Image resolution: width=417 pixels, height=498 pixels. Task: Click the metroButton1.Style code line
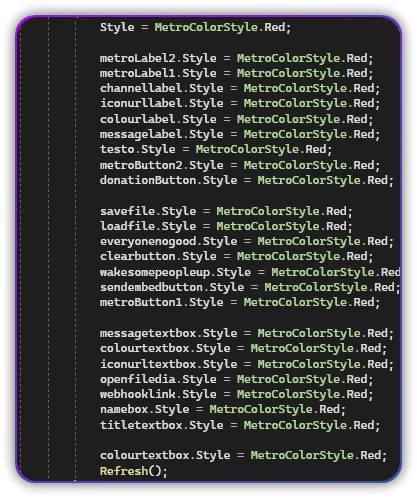[240, 302]
